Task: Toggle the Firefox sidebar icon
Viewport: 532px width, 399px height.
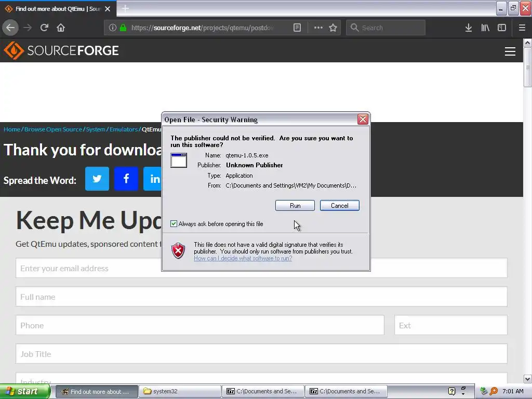Action: 502,28
